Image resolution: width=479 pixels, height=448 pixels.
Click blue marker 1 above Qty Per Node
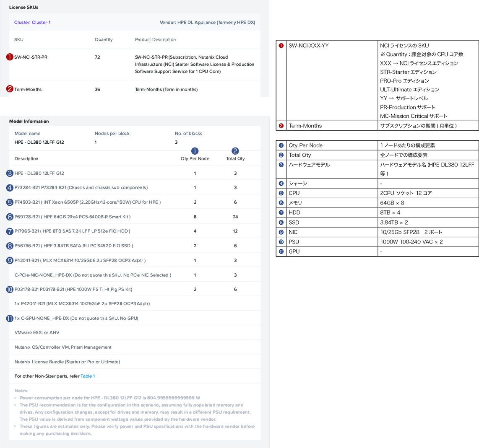coord(195,151)
